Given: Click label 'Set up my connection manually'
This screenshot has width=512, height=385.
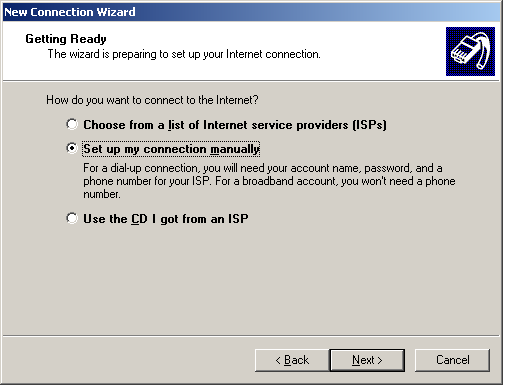Looking at the screenshot, I should [x=171, y=149].
